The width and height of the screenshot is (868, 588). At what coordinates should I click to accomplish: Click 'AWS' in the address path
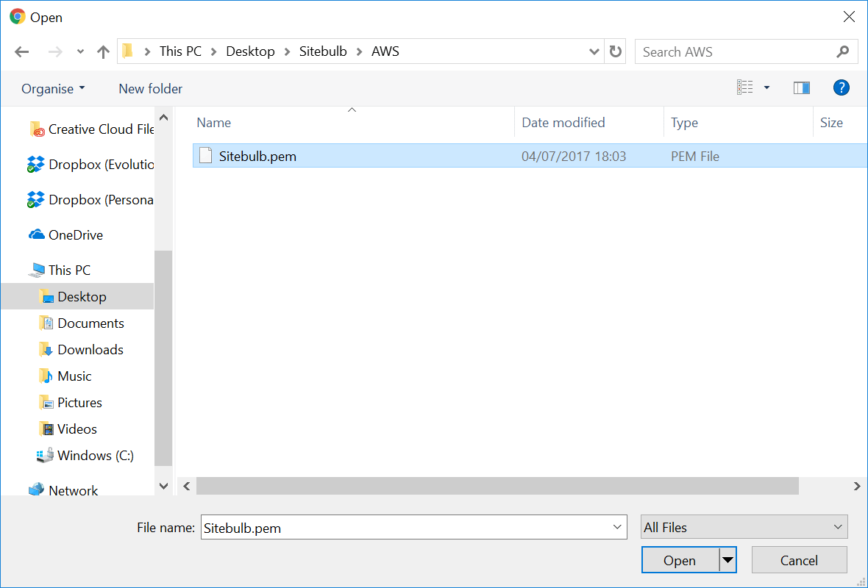coord(385,51)
